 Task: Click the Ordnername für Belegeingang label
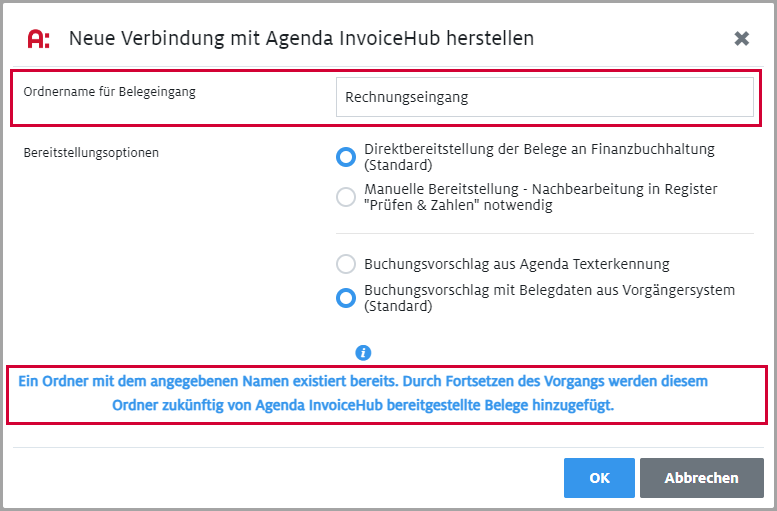(110, 92)
